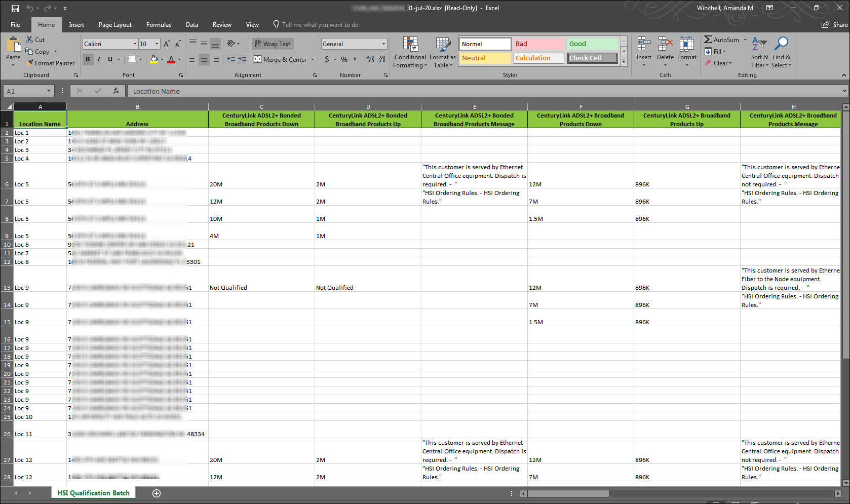Open the Fill button menu
The width and height of the screenshot is (850, 504).
click(x=716, y=51)
